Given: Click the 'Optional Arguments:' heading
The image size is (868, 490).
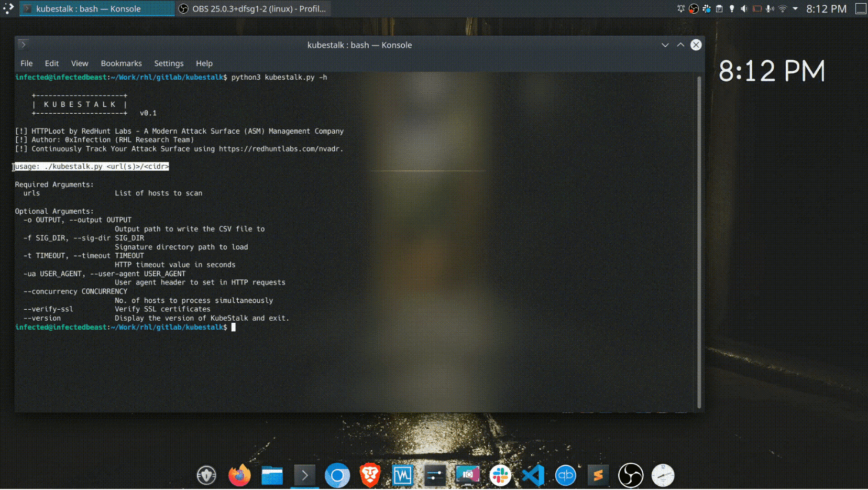Looking at the screenshot, I should coord(54,211).
